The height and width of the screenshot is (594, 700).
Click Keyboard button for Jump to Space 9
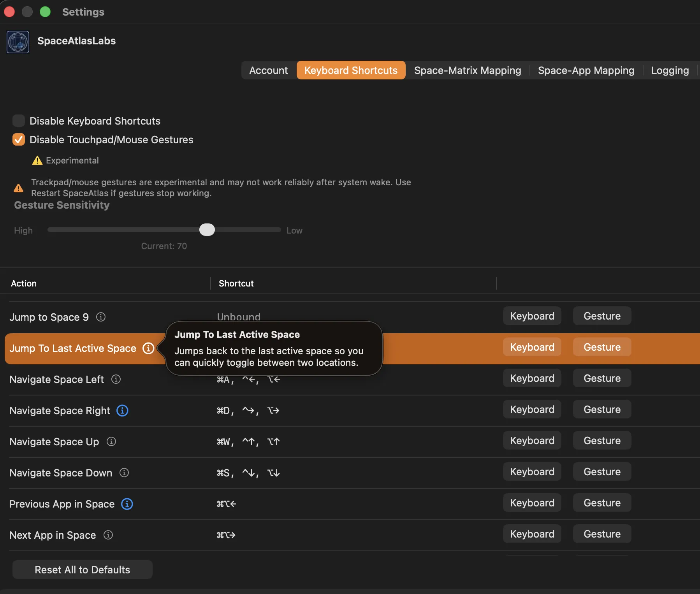(532, 316)
